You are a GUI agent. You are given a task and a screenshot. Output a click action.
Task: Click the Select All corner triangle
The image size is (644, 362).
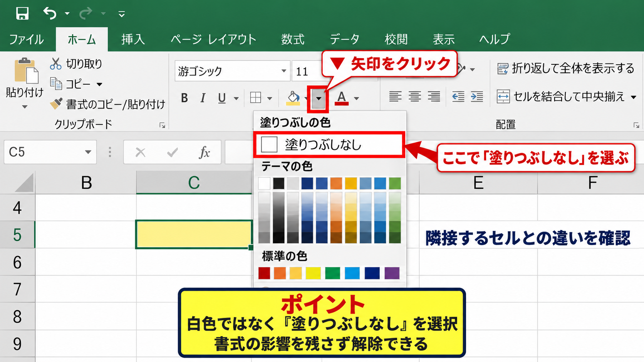(24, 183)
